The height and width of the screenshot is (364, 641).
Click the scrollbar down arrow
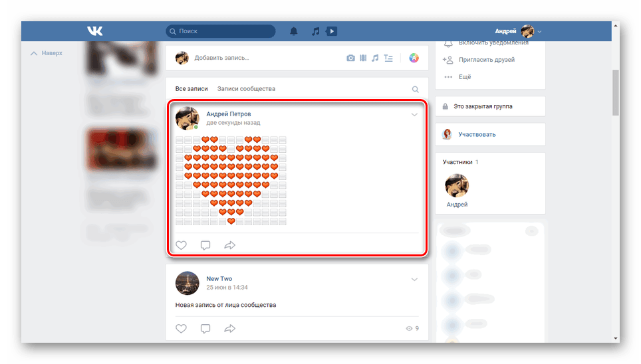pyautogui.click(x=616, y=338)
